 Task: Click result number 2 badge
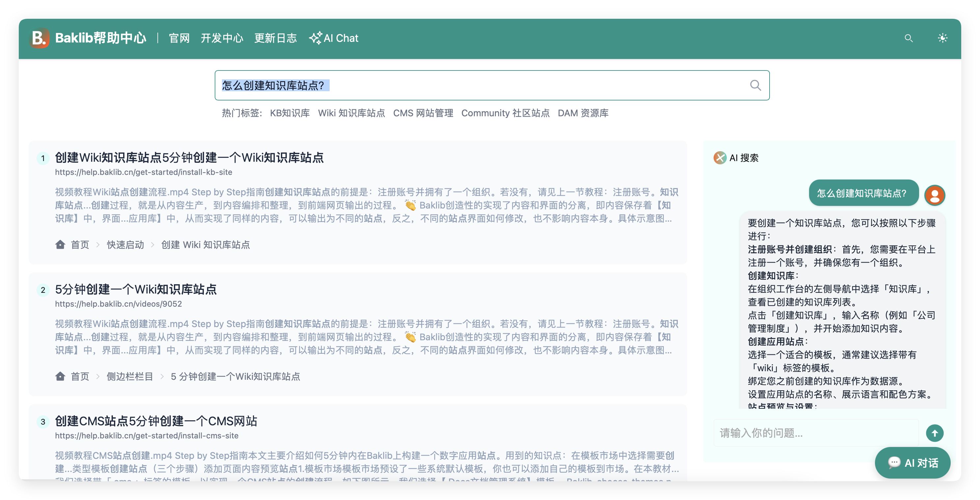coord(42,290)
